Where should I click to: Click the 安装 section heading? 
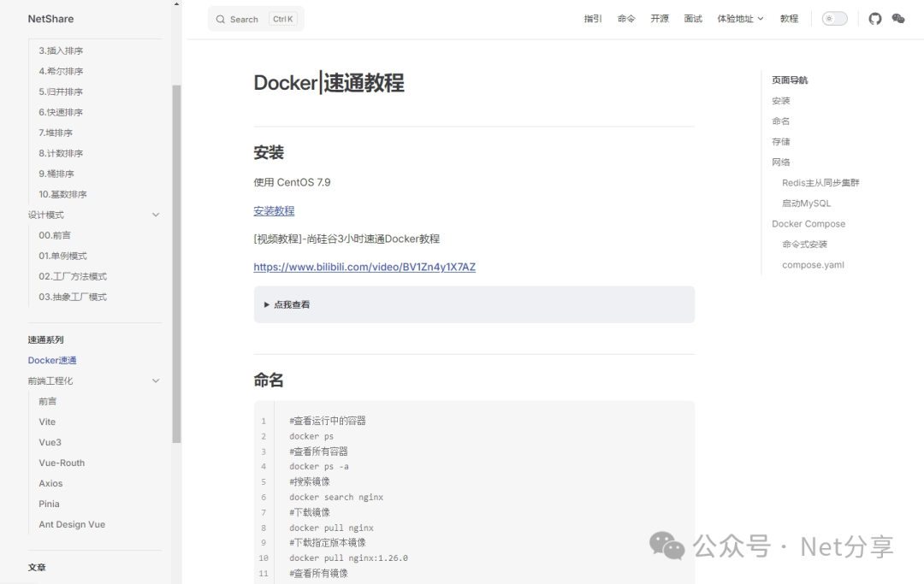(x=269, y=152)
